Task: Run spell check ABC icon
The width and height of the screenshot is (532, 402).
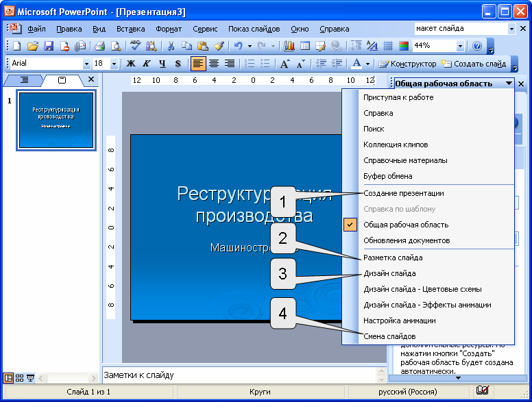Action: click(135, 46)
